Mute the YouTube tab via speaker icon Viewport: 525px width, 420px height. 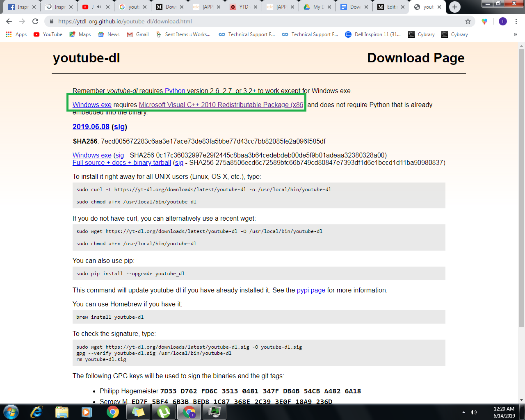[99, 7]
